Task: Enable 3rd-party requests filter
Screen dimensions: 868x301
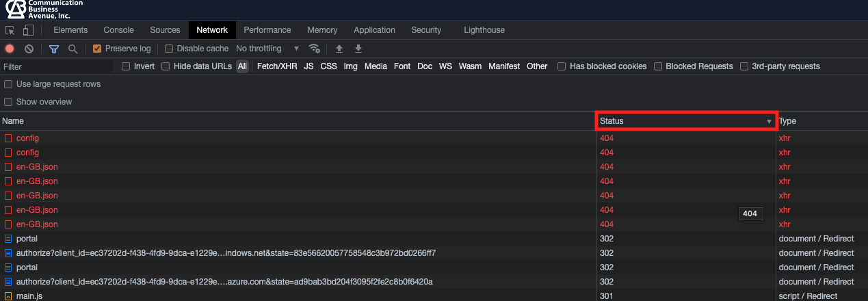Action: (744, 66)
